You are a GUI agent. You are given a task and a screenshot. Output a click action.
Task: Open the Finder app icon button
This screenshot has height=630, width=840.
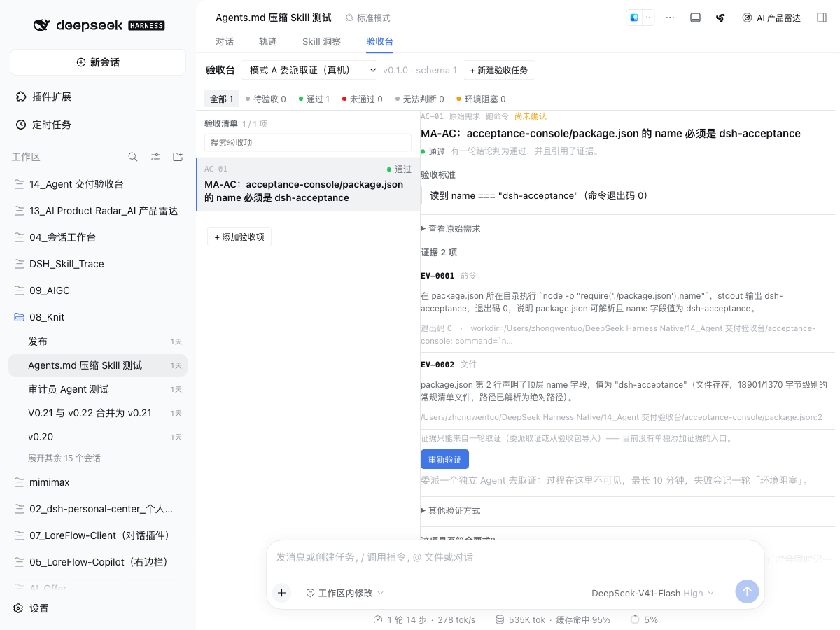634,17
